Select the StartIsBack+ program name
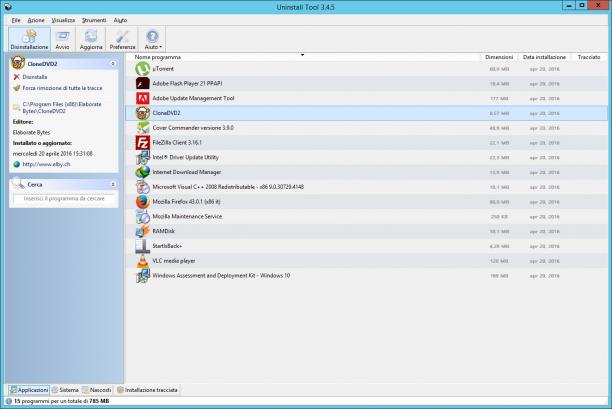The image size is (612, 409). click(167, 246)
